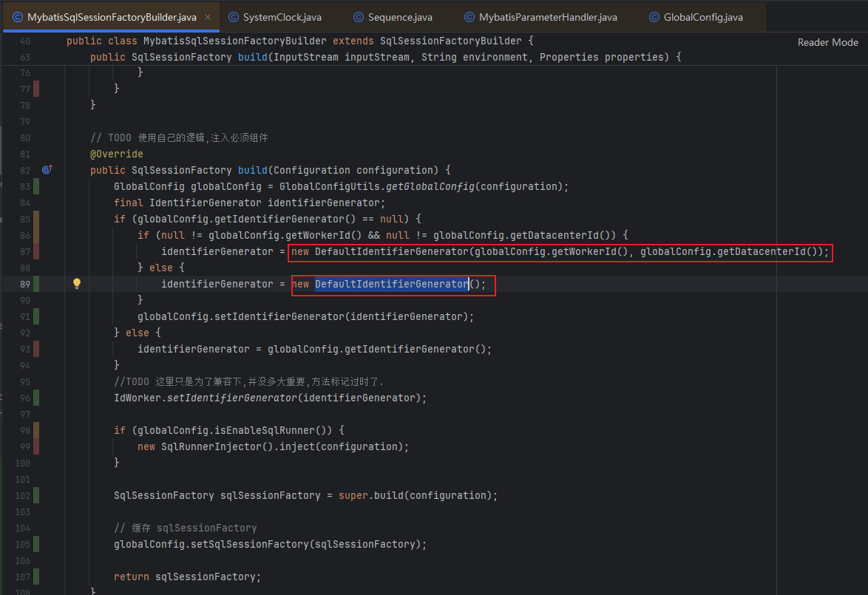Click the highlighted DefaultIdentifierGenerator on line 89
This screenshot has height=595, width=868.
392,284
